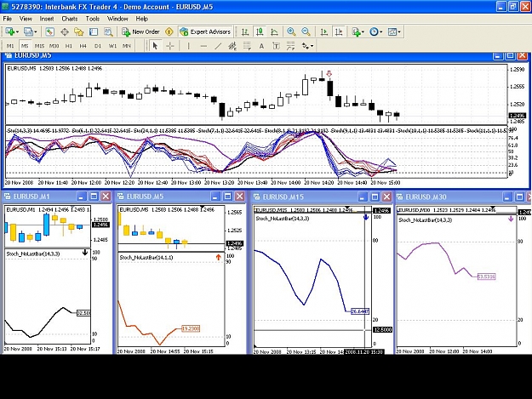532x399 pixels.
Task: Show the Terminal panel icon
Action: pos(94,31)
